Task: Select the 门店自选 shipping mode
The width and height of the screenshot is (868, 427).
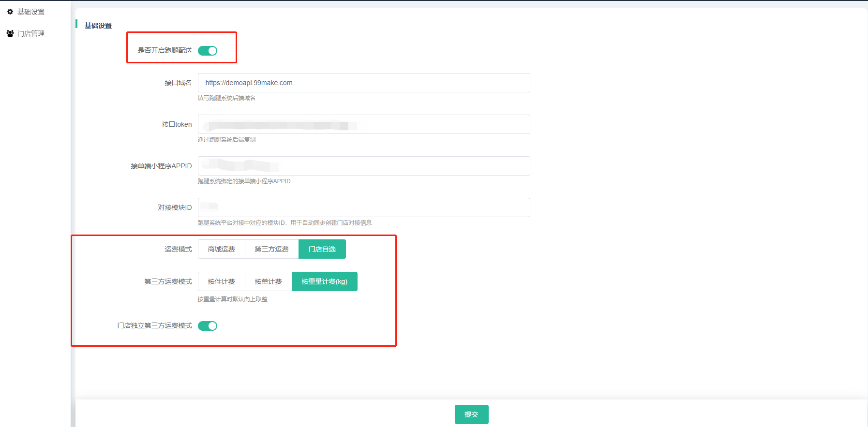Action: point(322,249)
